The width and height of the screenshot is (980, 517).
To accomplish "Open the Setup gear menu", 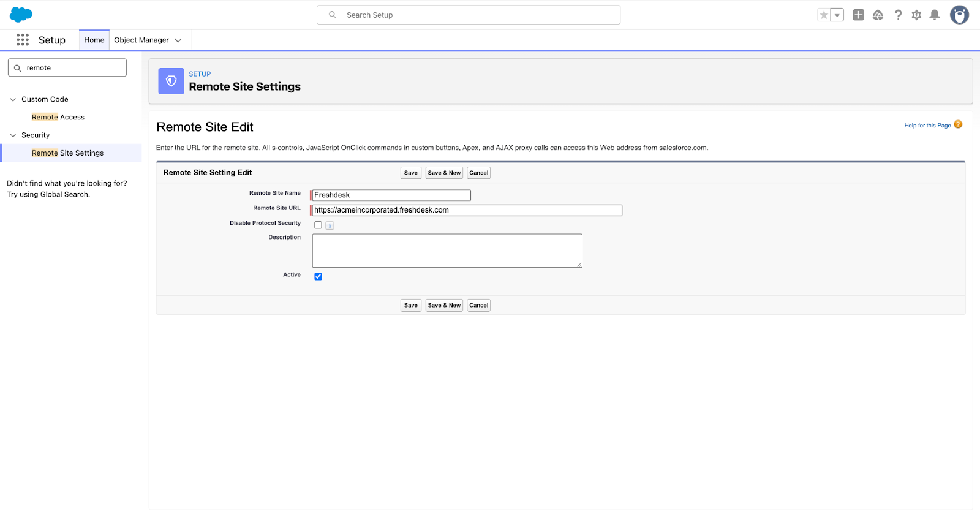I will 916,15.
